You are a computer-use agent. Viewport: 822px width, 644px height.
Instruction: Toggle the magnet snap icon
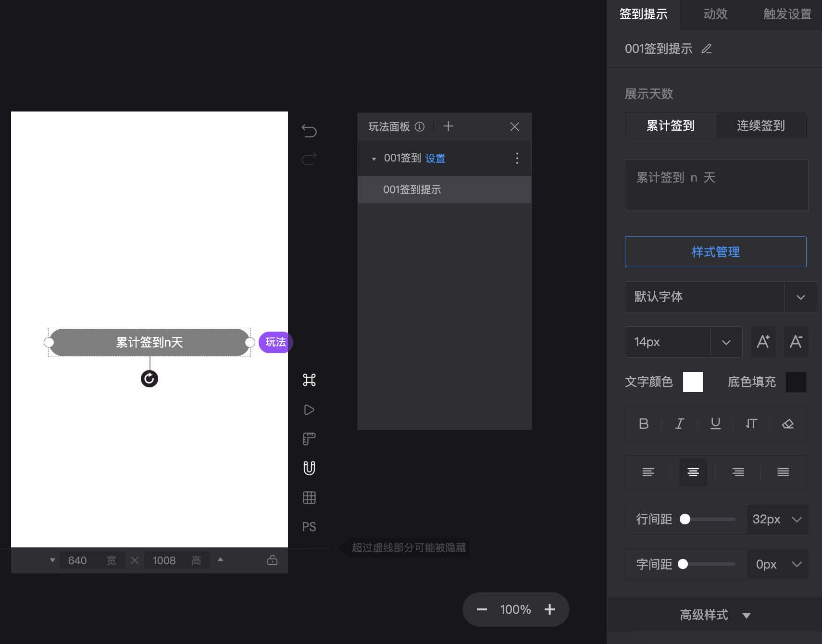click(309, 468)
